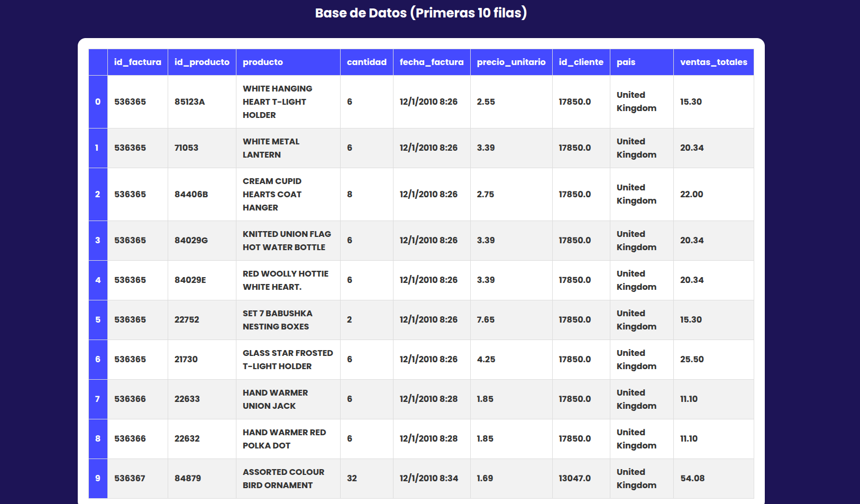Select row index 8 cell
The height and width of the screenshot is (504, 860).
[x=98, y=439]
